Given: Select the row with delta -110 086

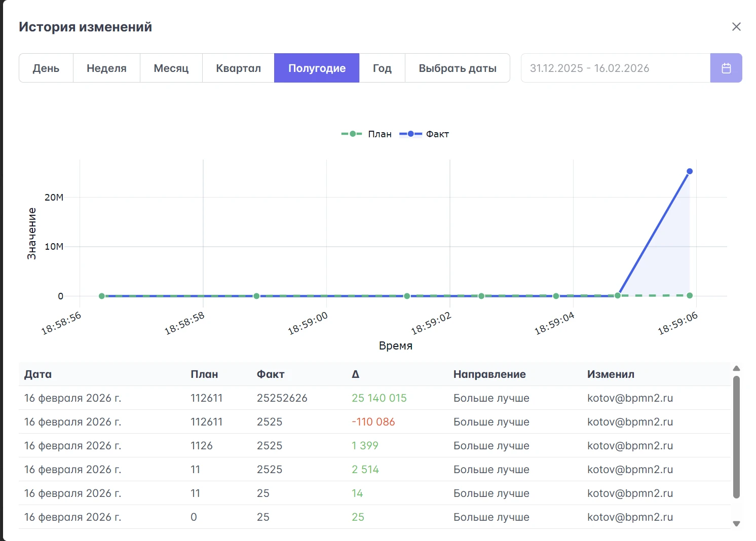Looking at the screenshot, I should pos(374,422).
